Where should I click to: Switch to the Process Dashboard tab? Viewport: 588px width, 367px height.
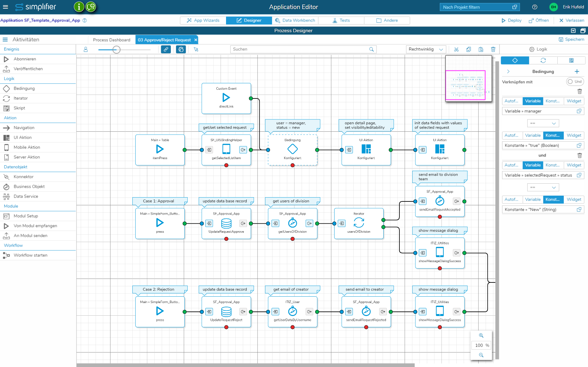tap(111, 39)
